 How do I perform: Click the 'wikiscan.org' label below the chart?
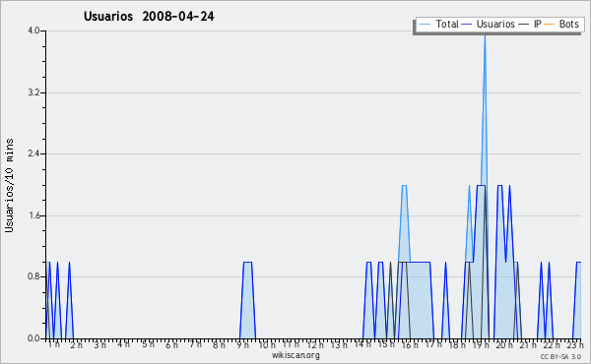(x=295, y=355)
